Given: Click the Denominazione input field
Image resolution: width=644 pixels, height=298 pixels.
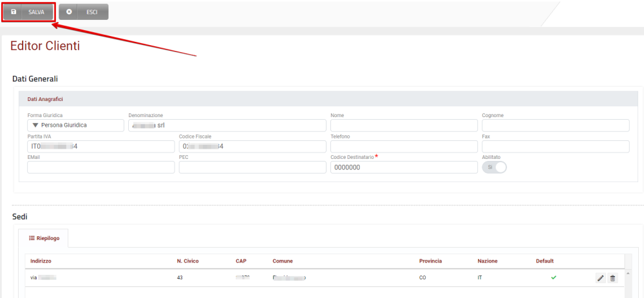Looking at the screenshot, I should tap(227, 126).
